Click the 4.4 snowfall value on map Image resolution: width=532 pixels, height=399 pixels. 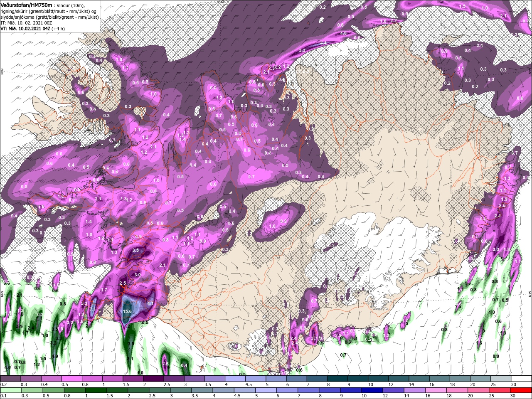[323, 43]
